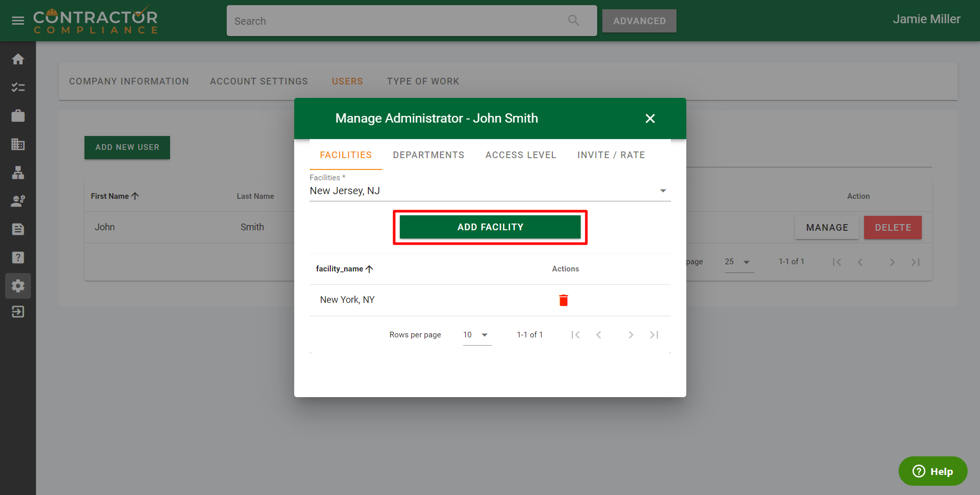Click the organization chart icon in sidebar
Image resolution: width=980 pixels, height=495 pixels.
pyautogui.click(x=18, y=173)
